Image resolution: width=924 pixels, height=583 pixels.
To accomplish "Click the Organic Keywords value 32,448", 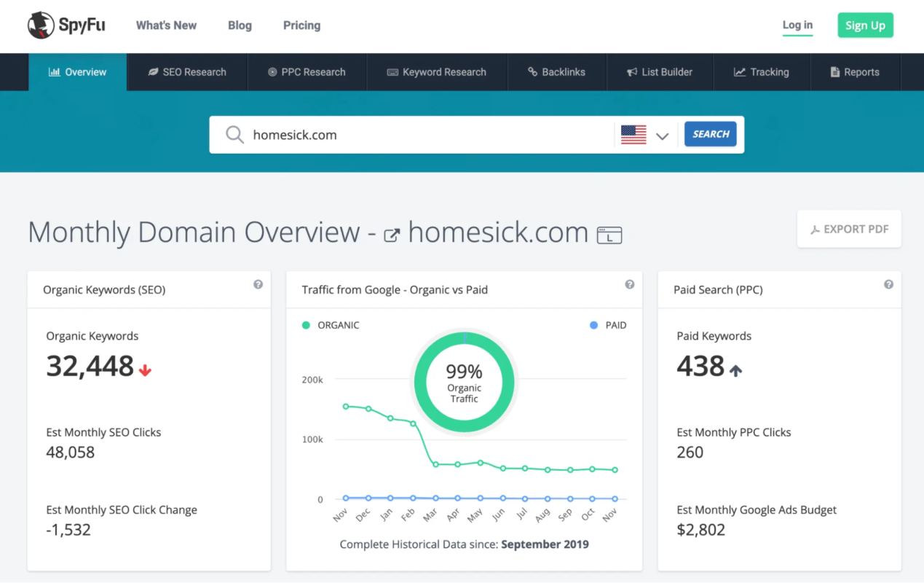I will point(90,366).
